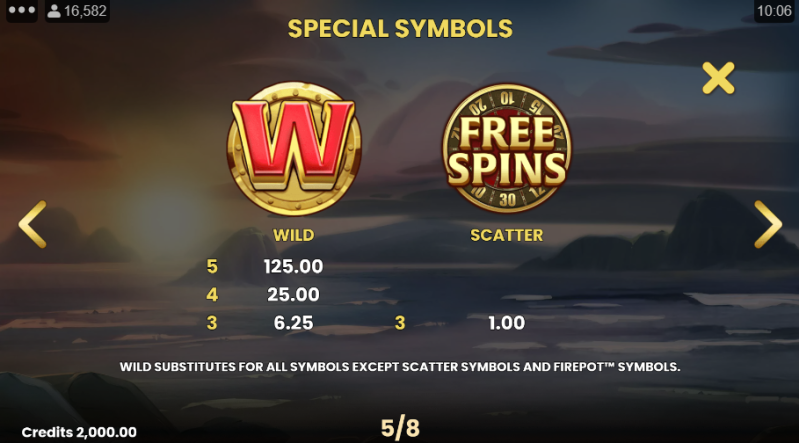Open the three-dot menu
799x443 pixels.
tap(21, 10)
